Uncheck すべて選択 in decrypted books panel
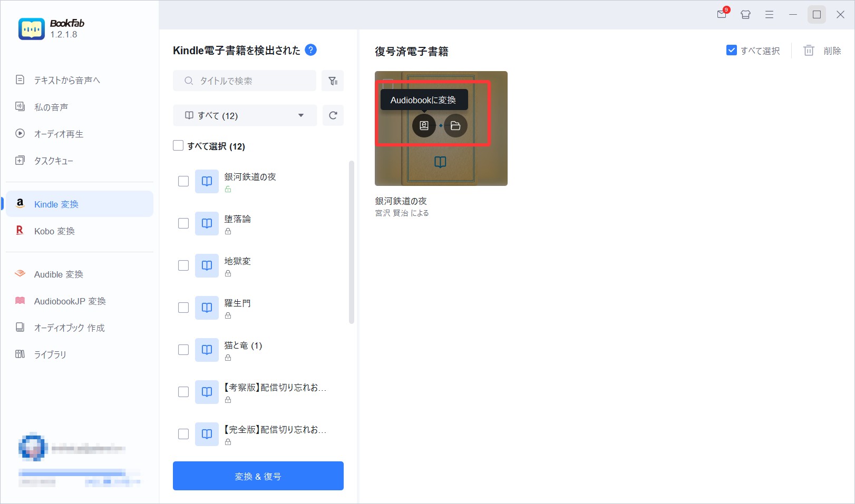Image resolution: width=855 pixels, height=504 pixels. [732, 51]
